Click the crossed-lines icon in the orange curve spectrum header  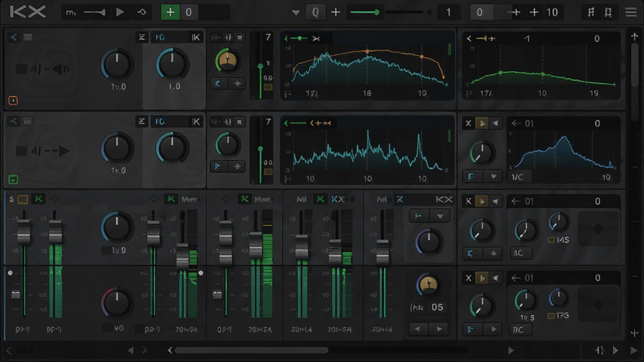(x=316, y=38)
